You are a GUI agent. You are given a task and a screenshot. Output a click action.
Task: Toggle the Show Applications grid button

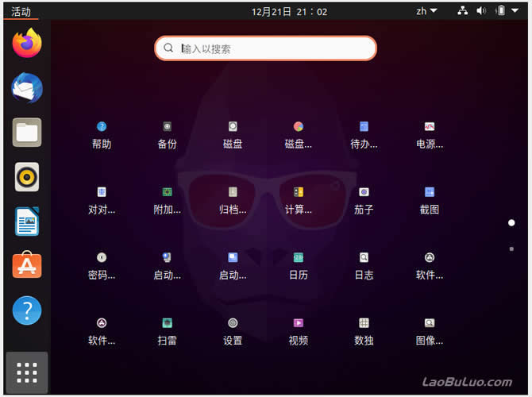pos(27,372)
